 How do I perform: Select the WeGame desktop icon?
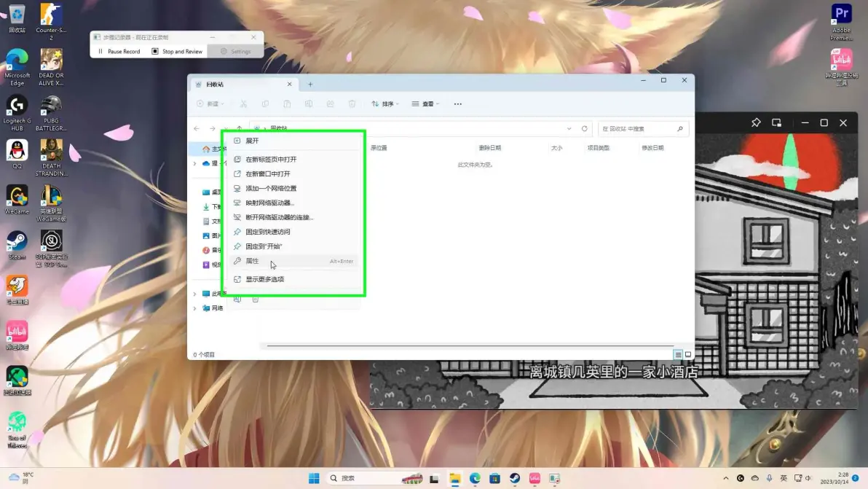(x=17, y=200)
